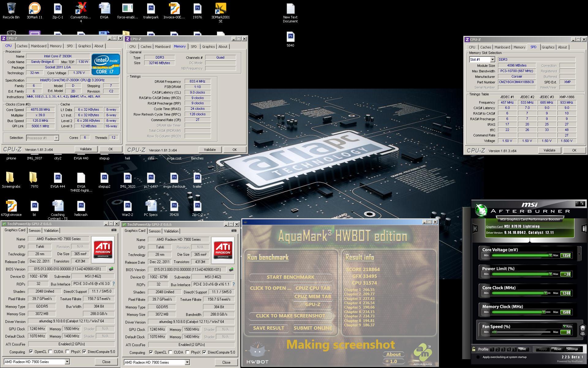588x368 pixels.
Task: Click SUBMIT ONLINE in AquaMark
Action: point(313,328)
